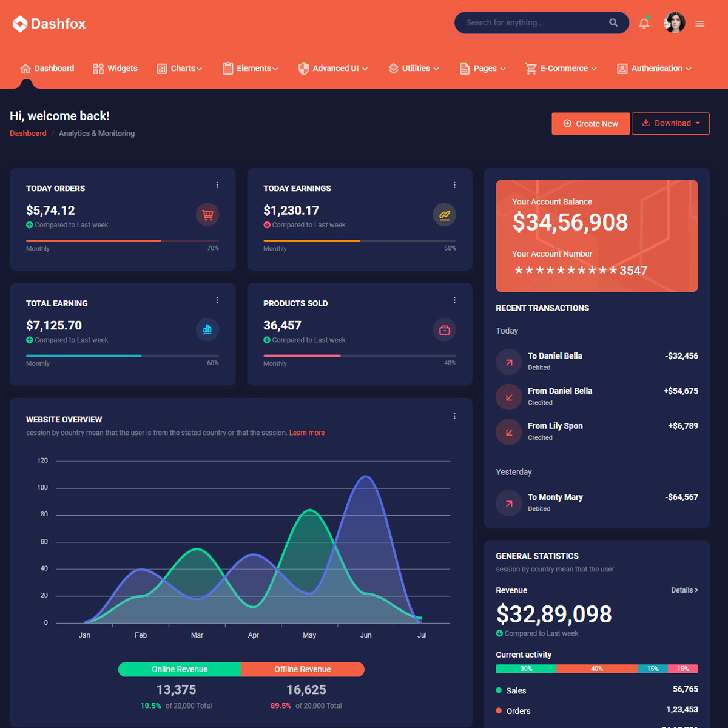Click the 40% orange segment of Current activity

(x=597, y=669)
